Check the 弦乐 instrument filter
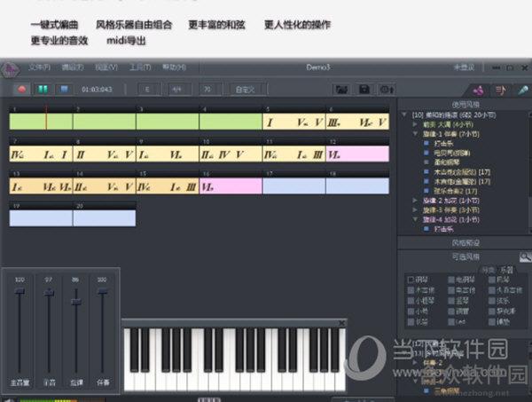Screen dimensions: 532x402 (492, 301)
